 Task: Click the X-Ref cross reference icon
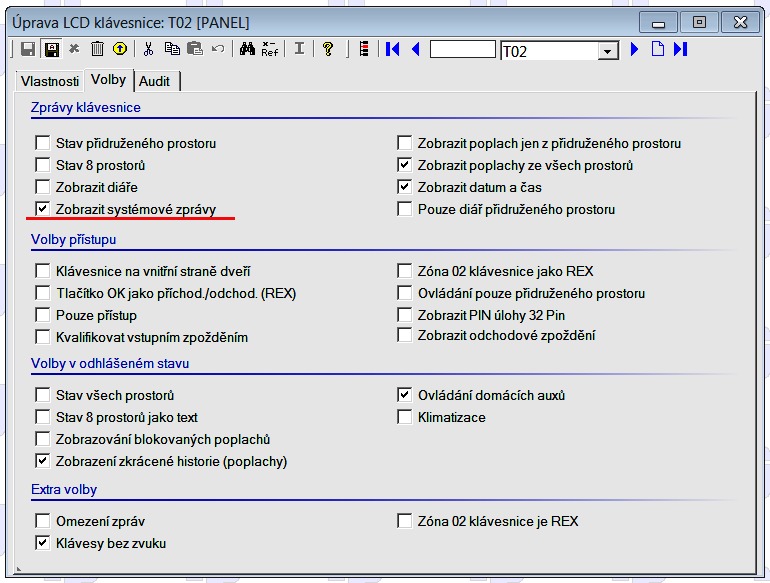click(x=270, y=49)
